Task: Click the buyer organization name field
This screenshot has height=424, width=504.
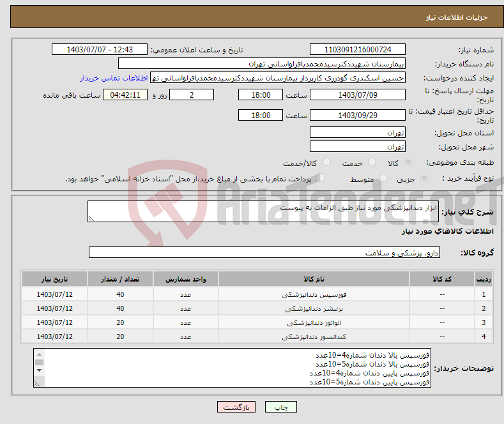Action: (262, 64)
